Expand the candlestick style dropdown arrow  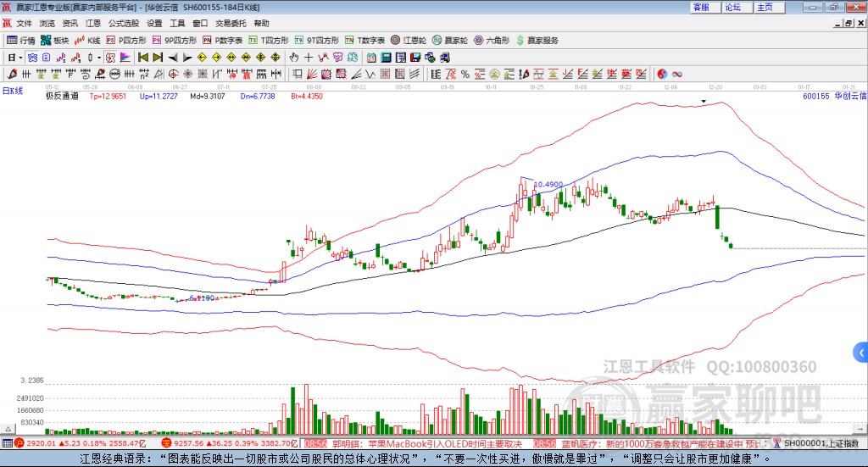pos(99,58)
